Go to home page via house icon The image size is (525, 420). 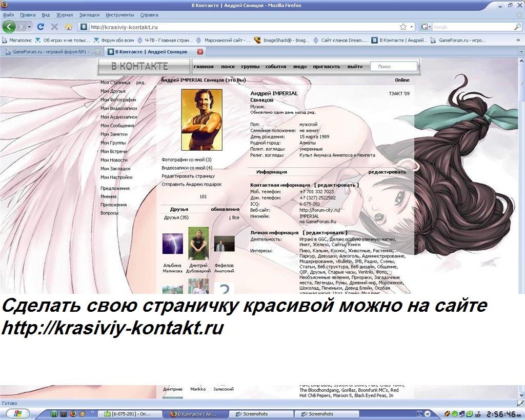tap(68, 27)
